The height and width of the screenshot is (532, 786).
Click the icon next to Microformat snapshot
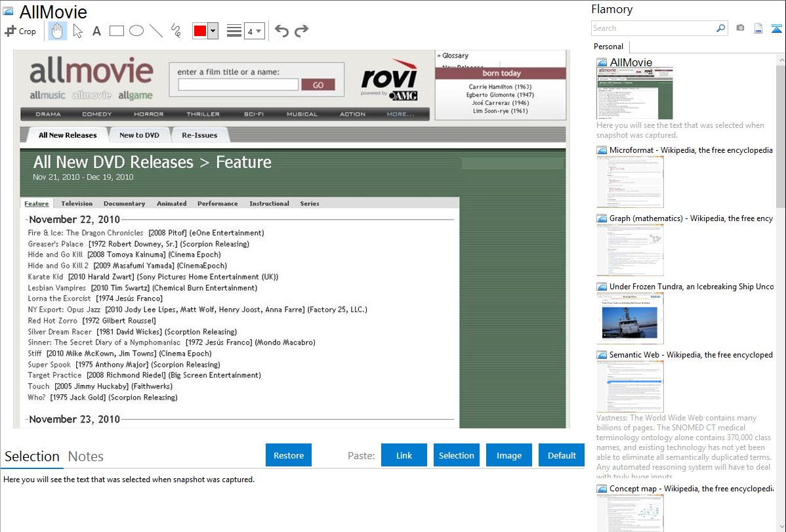(602, 150)
